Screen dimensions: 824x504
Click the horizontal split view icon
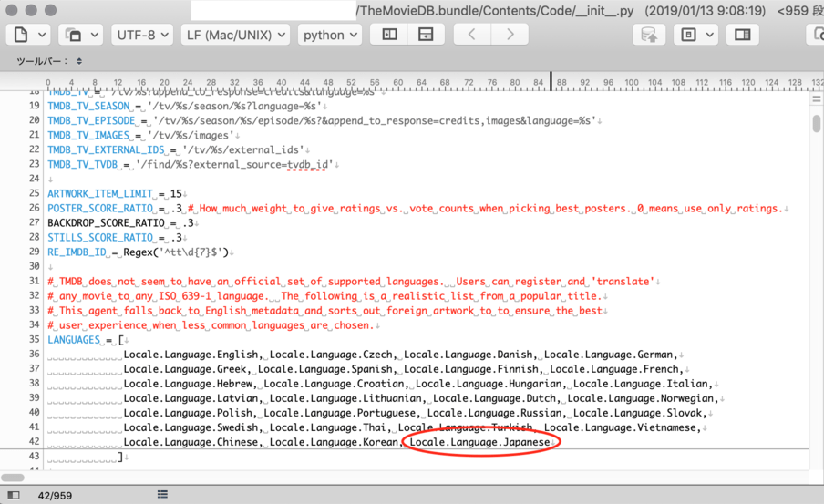[425, 35]
